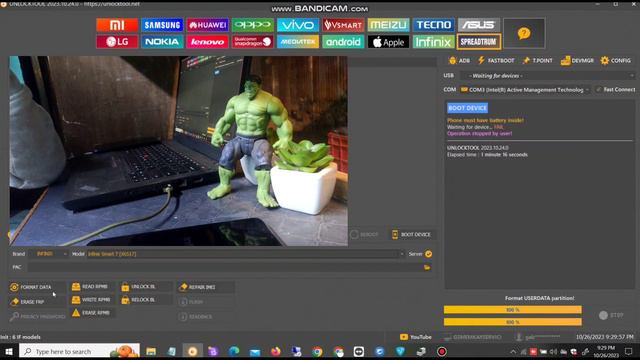
Task: Click the Boot Device button below the photo
Action: coord(411,234)
